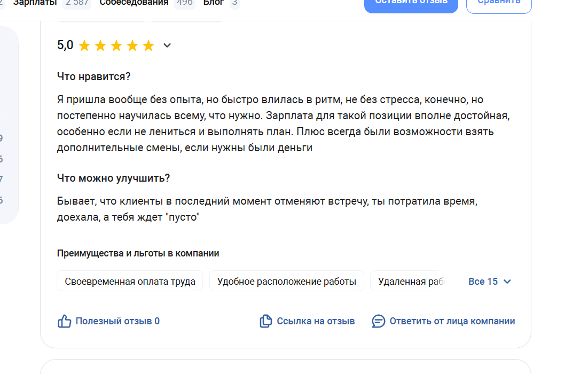
Task: Click the copy link icon for the review
Action: click(265, 321)
